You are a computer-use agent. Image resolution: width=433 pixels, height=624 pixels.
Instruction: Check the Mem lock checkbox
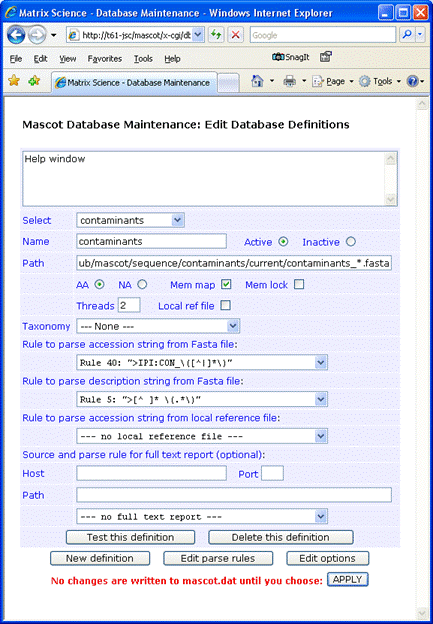[299, 285]
